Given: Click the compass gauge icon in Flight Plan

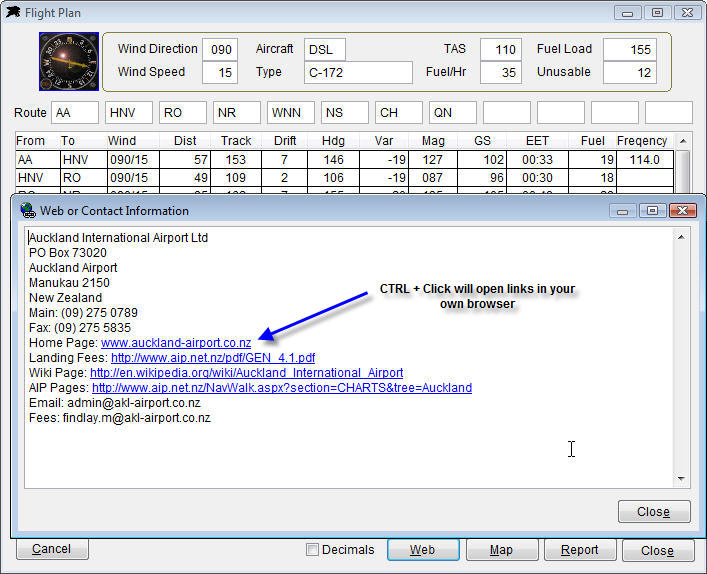Looking at the screenshot, I should pos(69,61).
